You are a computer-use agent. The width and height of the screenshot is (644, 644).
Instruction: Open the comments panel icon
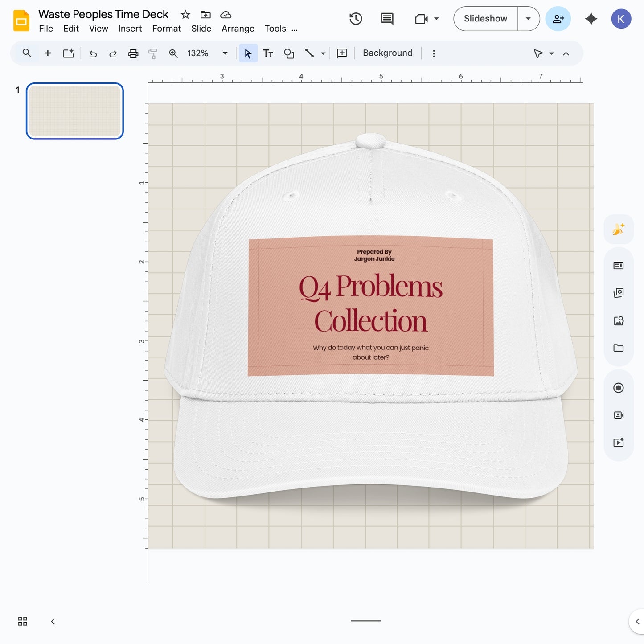point(387,19)
